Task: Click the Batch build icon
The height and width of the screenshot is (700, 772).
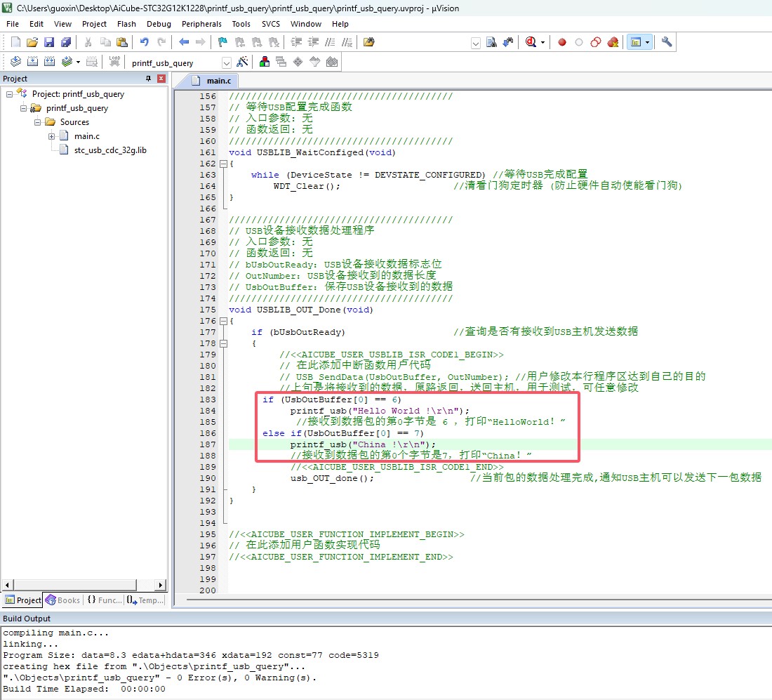Action: click(67, 62)
